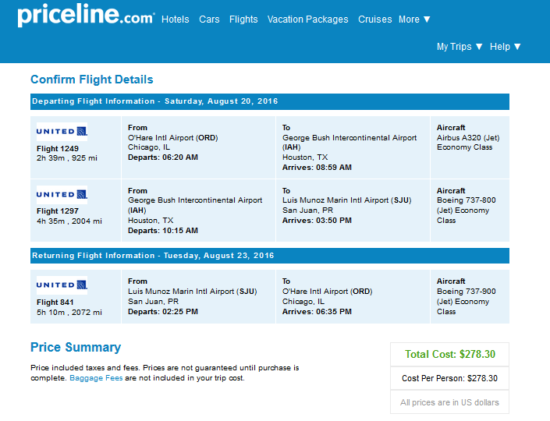Click United logo for Flight 841
550x421 pixels.
coord(62,285)
